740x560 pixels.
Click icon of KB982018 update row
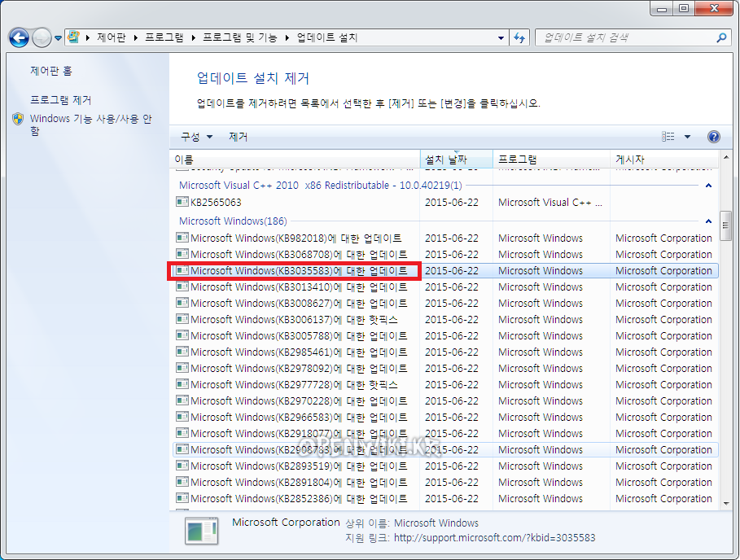(182, 238)
